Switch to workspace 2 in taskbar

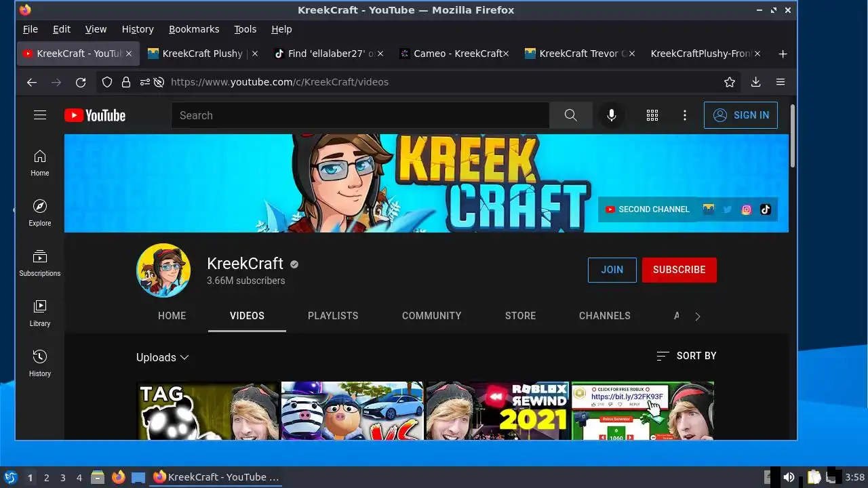[47, 477]
